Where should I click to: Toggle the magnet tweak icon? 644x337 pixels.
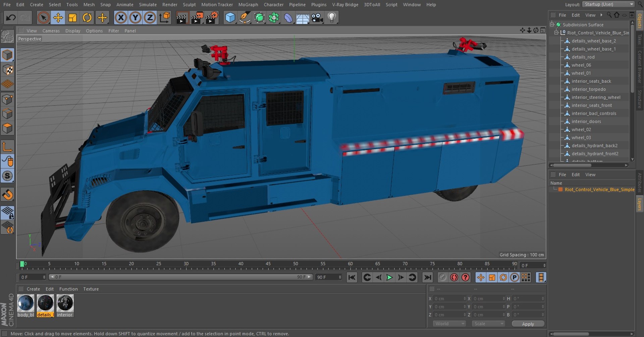(7, 194)
